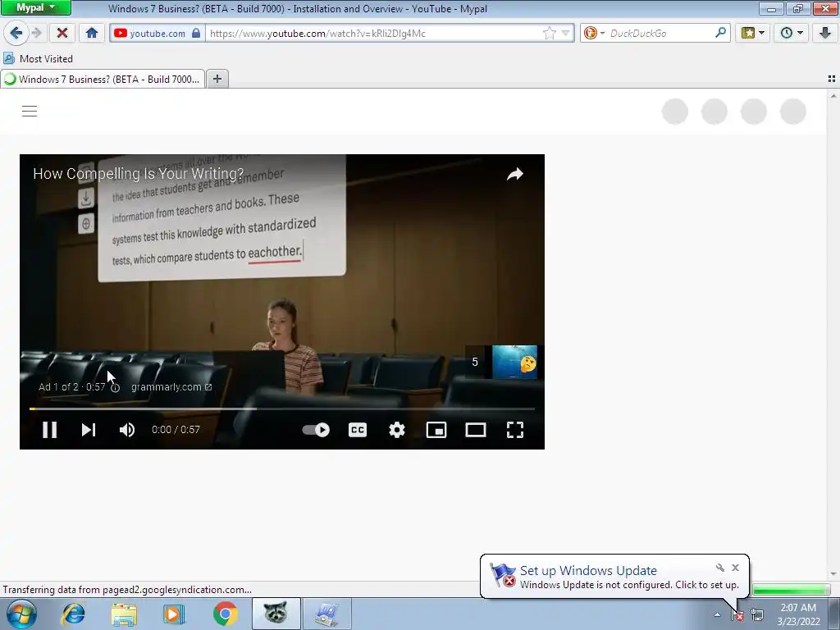Switch to theater mode icon
This screenshot has width=840, height=630.
click(476, 430)
